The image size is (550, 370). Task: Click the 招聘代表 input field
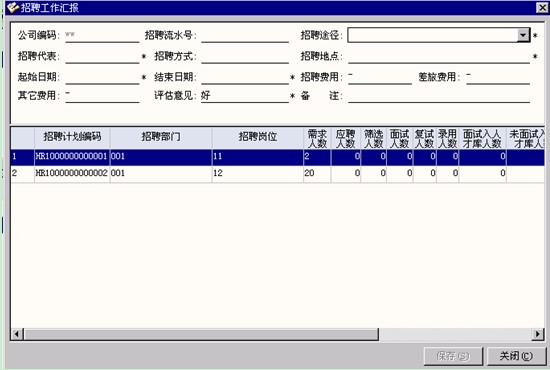tap(102, 56)
